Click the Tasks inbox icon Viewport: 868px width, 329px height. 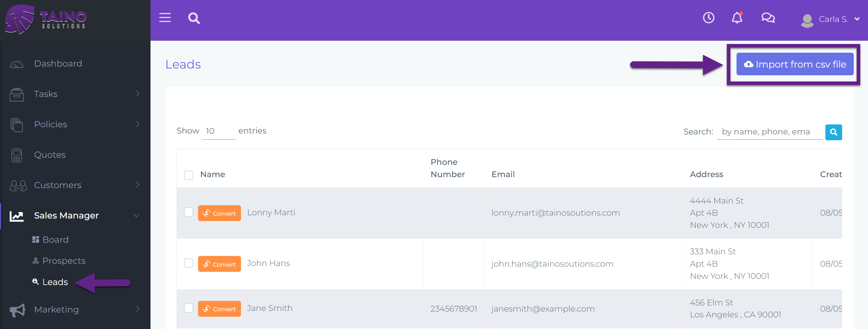coord(16,94)
